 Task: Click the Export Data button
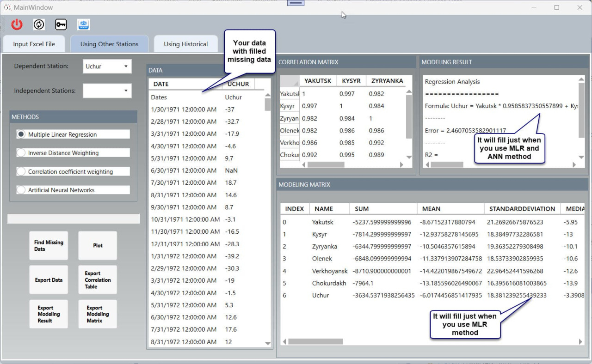[49, 280]
